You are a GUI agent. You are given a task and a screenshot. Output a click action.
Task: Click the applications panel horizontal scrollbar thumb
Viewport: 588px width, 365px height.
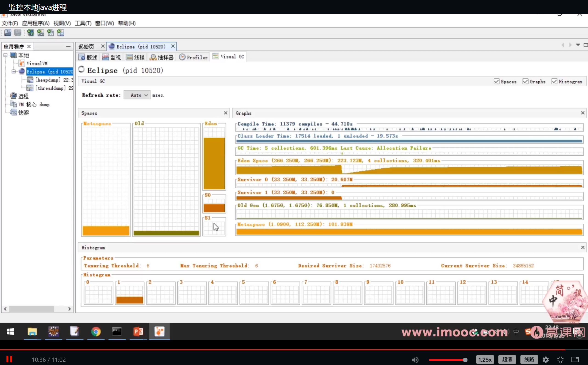(31, 309)
